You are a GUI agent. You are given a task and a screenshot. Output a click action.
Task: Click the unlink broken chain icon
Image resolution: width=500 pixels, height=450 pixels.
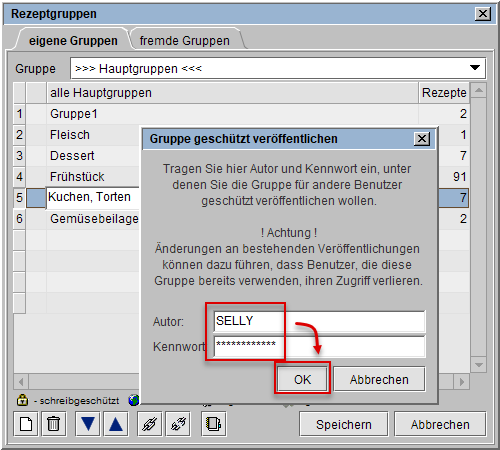tap(178, 424)
